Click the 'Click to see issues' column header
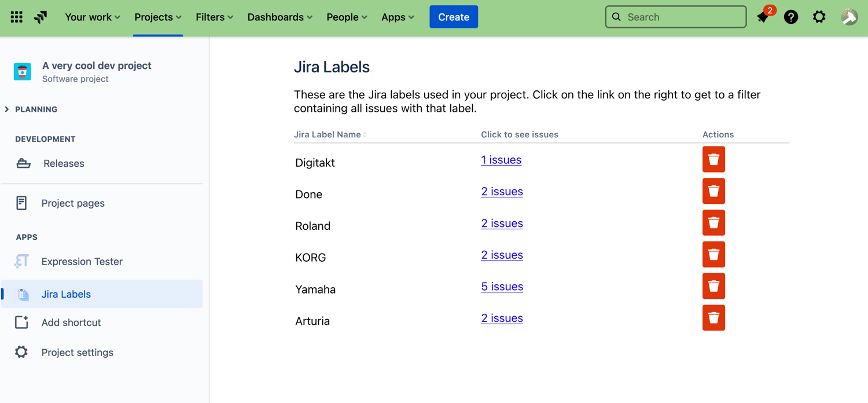The width and height of the screenshot is (868, 403). click(520, 134)
